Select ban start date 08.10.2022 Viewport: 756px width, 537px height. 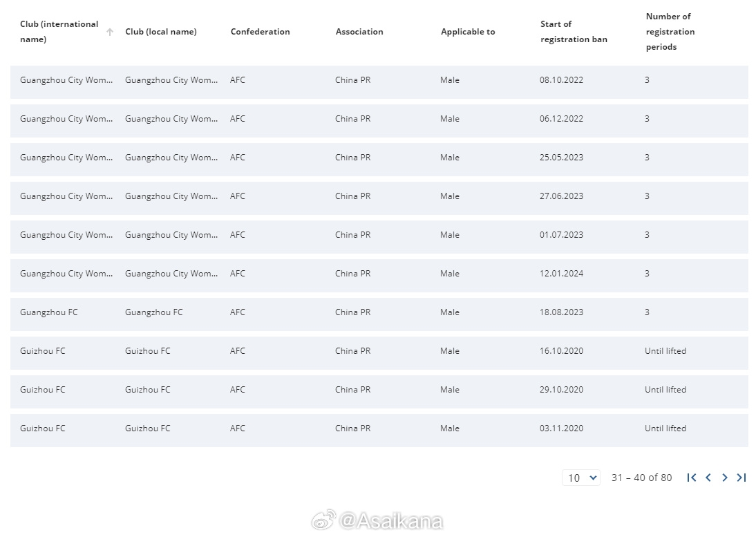coord(561,80)
